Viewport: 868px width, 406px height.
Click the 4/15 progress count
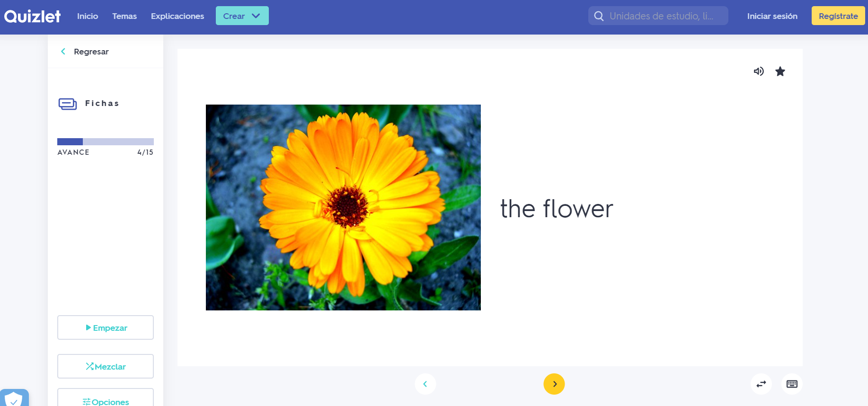(145, 152)
